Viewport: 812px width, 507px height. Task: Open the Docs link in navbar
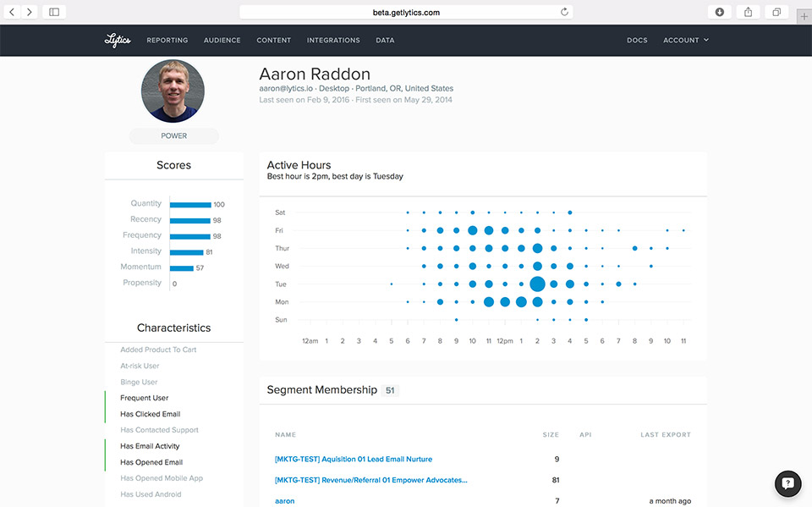click(637, 40)
